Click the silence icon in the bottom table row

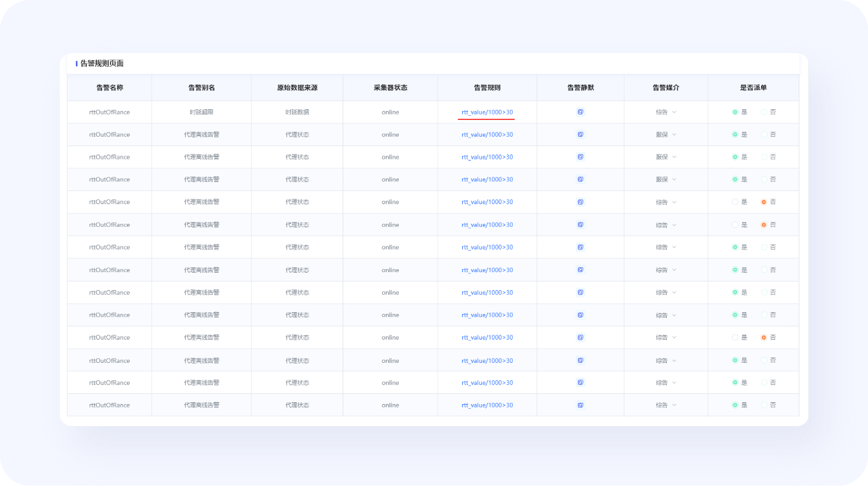coord(580,405)
